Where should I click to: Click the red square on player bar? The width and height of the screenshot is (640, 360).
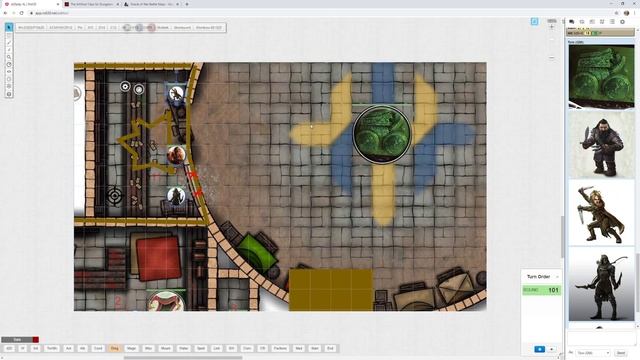[x=36, y=340]
